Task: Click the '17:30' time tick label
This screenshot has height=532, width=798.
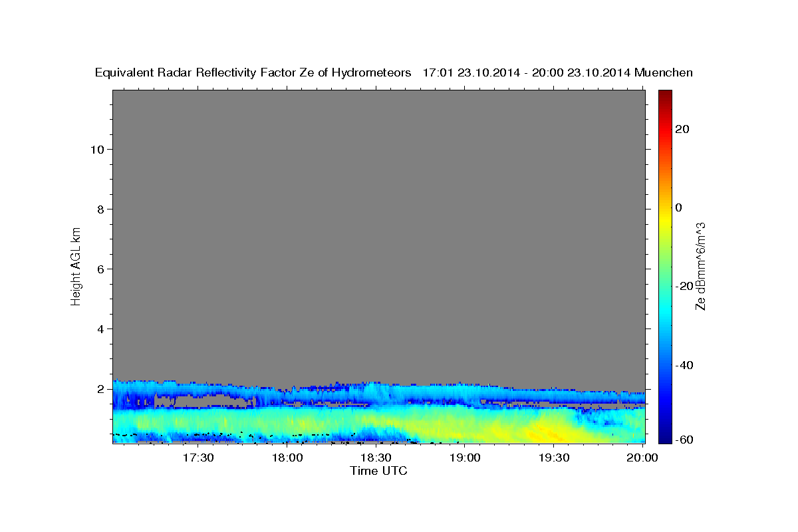Action: coord(198,458)
